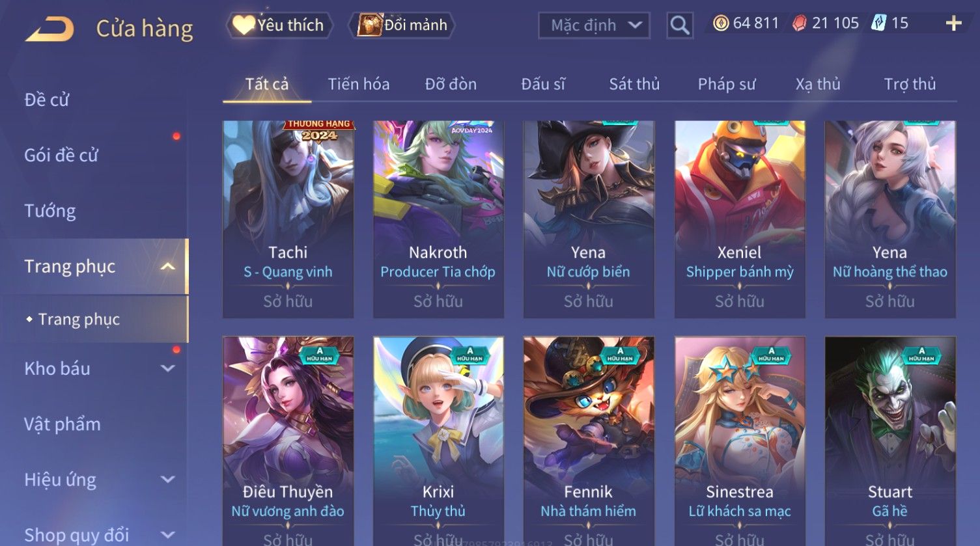The width and height of the screenshot is (980, 546).
Task: Open the search magnifier icon
Action: 680,25
